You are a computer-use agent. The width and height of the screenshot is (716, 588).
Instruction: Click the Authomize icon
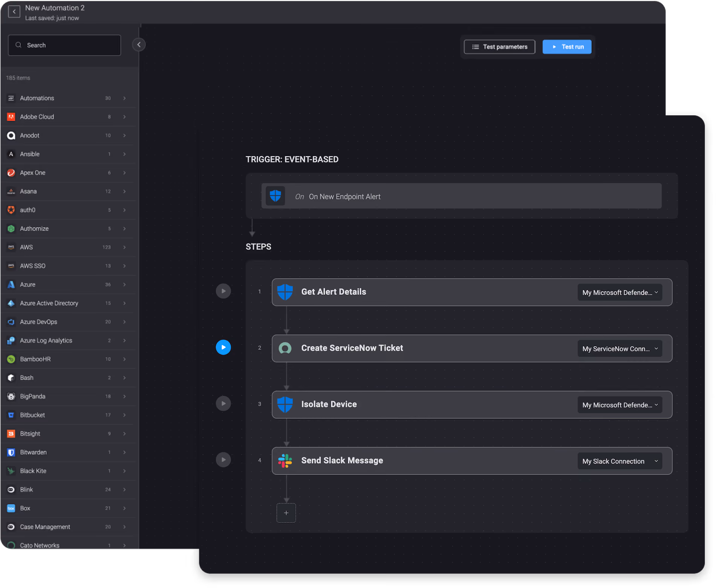pos(11,229)
